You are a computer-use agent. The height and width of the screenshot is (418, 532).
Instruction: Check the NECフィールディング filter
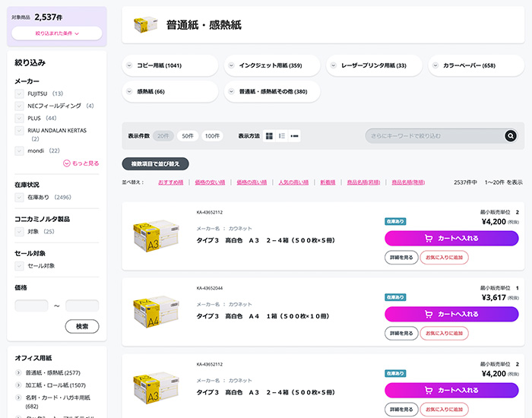pos(19,106)
